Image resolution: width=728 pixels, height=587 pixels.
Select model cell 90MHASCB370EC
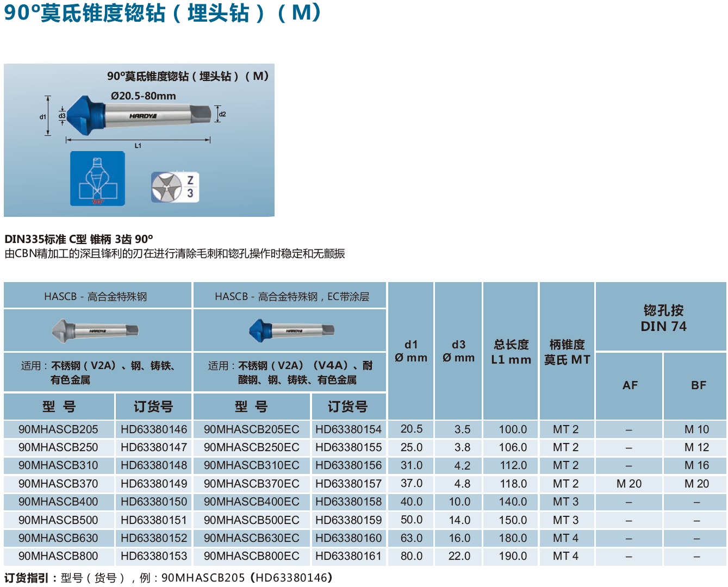tap(252, 484)
